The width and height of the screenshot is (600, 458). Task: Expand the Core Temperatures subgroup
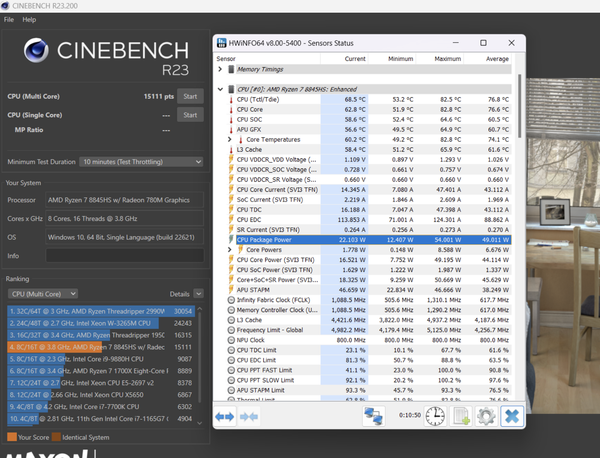pos(230,140)
